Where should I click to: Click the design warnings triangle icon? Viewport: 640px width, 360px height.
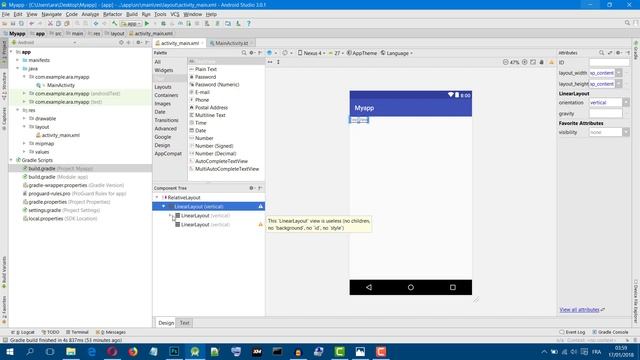click(551, 62)
